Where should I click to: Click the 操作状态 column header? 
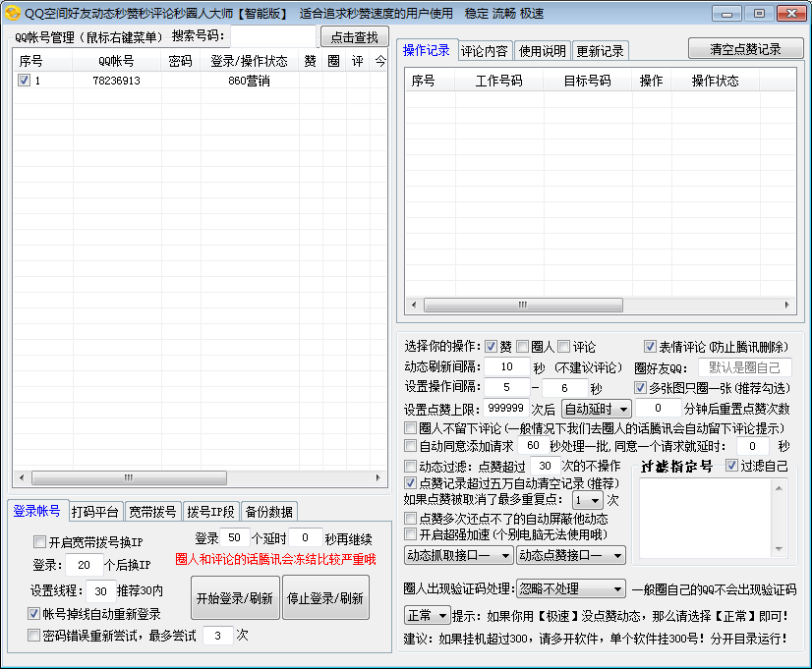click(715, 81)
